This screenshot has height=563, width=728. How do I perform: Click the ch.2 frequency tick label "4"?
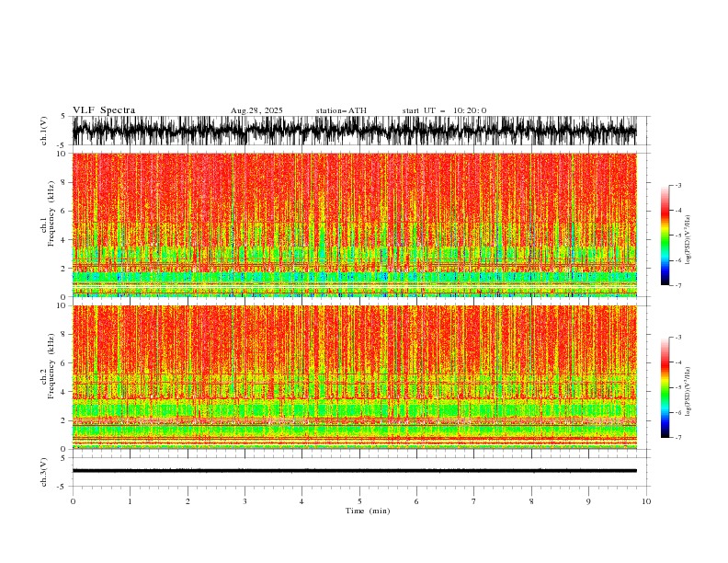[x=63, y=392]
